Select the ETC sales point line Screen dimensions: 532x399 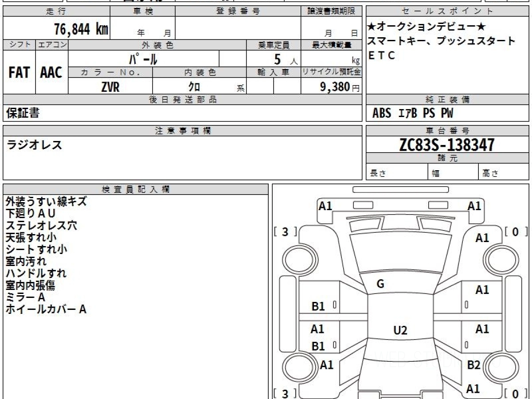[x=381, y=56]
